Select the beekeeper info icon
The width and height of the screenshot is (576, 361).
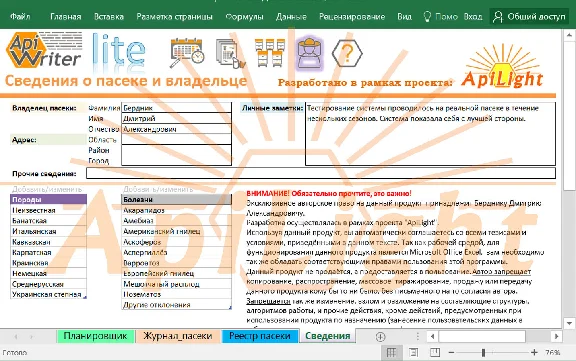(310, 53)
